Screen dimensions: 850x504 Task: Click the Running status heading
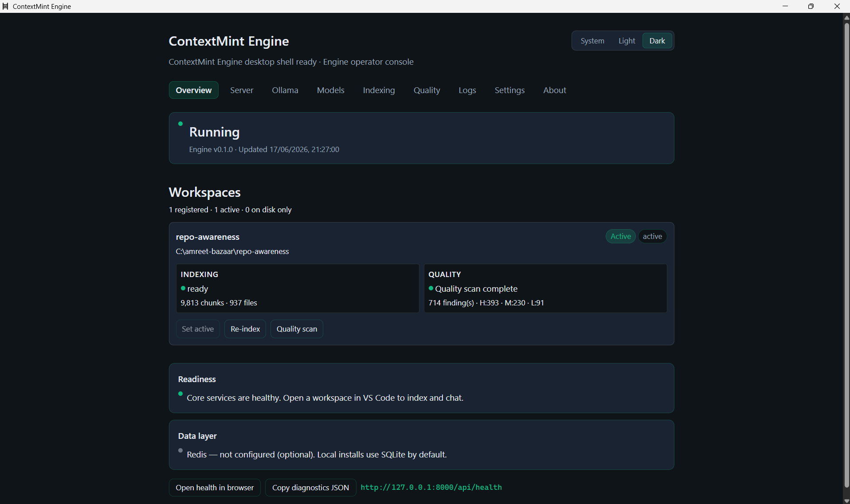(x=215, y=132)
